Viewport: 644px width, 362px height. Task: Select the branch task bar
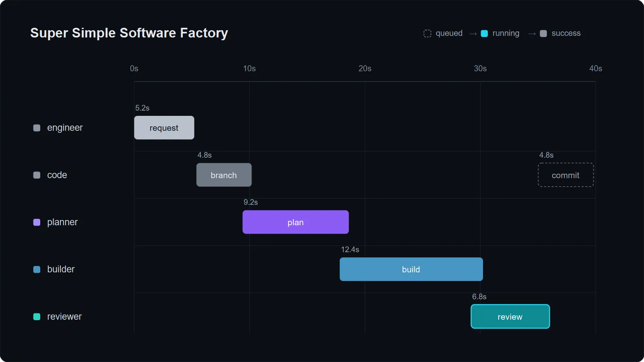pos(224,175)
